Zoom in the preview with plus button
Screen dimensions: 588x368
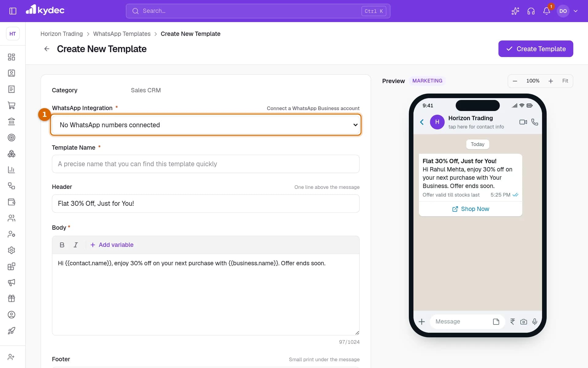[x=551, y=81]
